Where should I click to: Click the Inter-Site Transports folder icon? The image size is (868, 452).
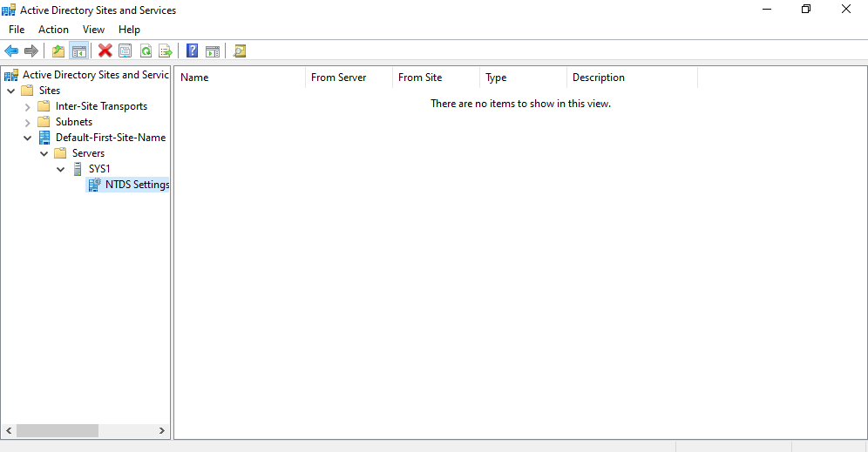click(44, 105)
